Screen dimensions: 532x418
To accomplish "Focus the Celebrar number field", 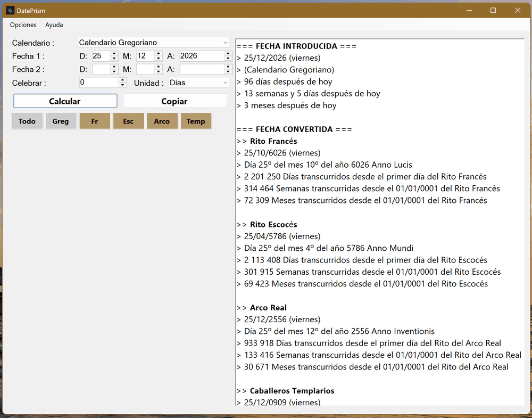I will 99,83.
